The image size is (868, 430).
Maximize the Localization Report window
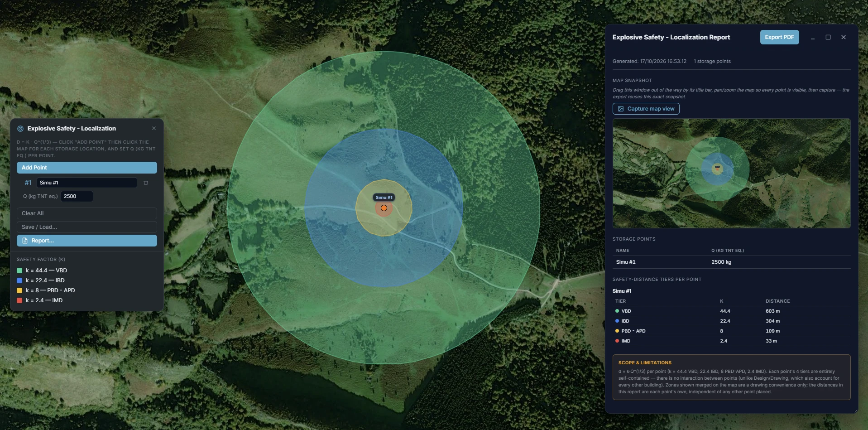828,37
